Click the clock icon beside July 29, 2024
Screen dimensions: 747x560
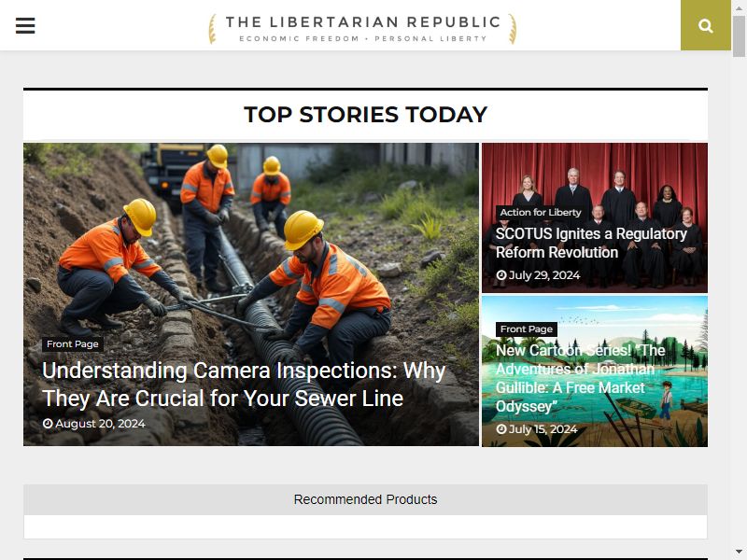click(501, 275)
